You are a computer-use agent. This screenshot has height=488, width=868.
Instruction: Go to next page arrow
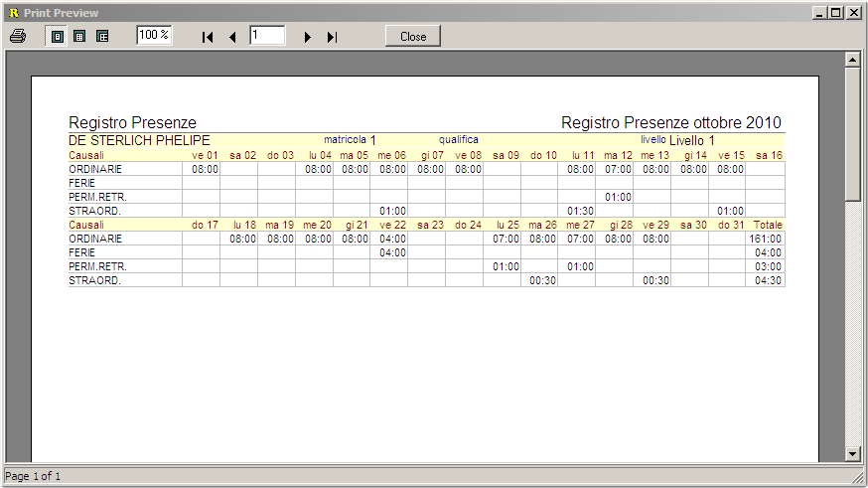tap(307, 37)
